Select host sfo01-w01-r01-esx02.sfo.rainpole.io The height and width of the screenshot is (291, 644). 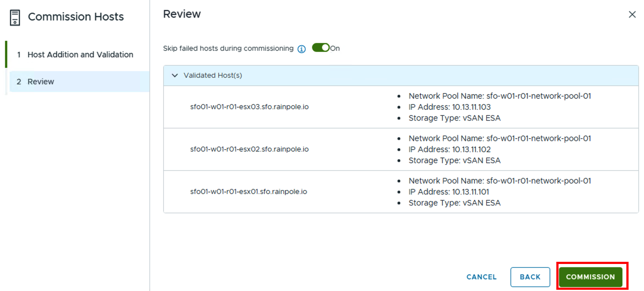(249, 149)
